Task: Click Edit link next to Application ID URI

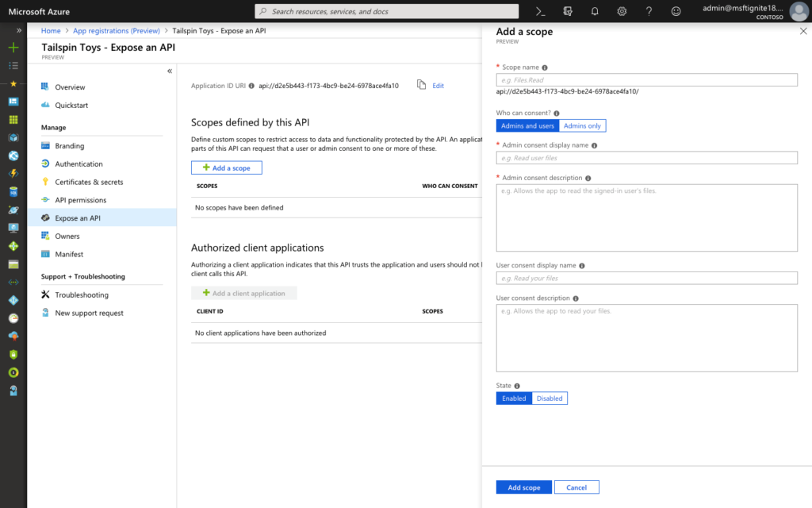Action: [438, 86]
